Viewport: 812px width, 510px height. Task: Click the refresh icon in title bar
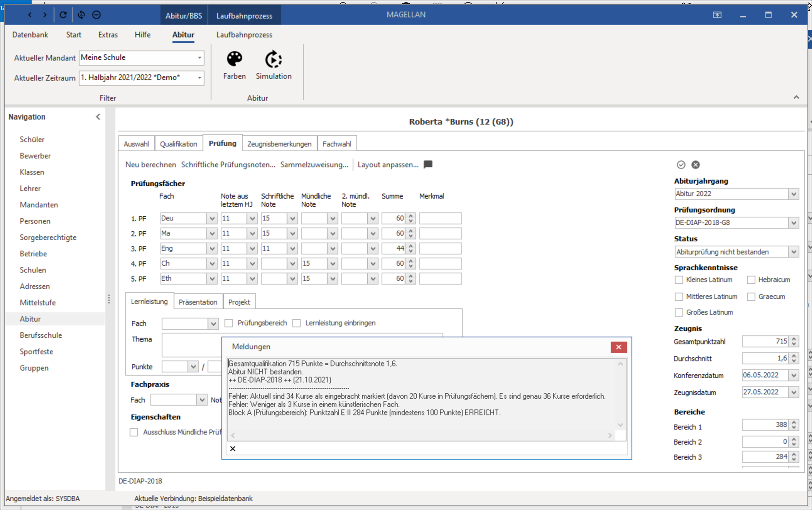pyautogui.click(x=63, y=15)
